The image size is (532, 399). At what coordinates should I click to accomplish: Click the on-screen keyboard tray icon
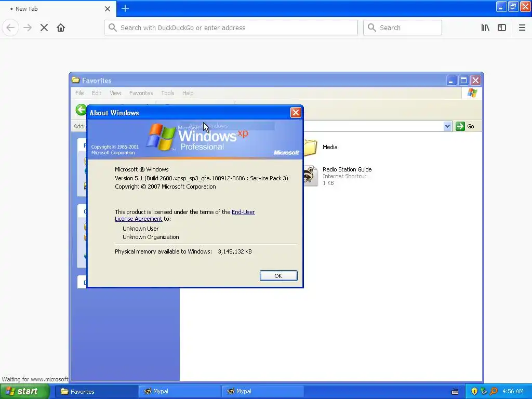455,392
